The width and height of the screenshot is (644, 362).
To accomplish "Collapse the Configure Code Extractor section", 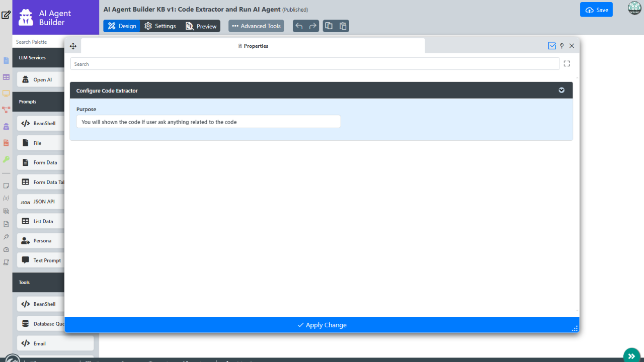I will (561, 90).
